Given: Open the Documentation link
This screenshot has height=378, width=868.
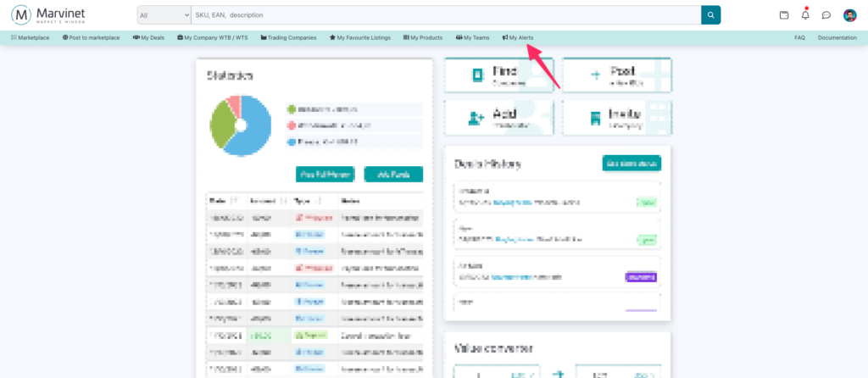Looking at the screenshot, I should [x=837, y=38].
